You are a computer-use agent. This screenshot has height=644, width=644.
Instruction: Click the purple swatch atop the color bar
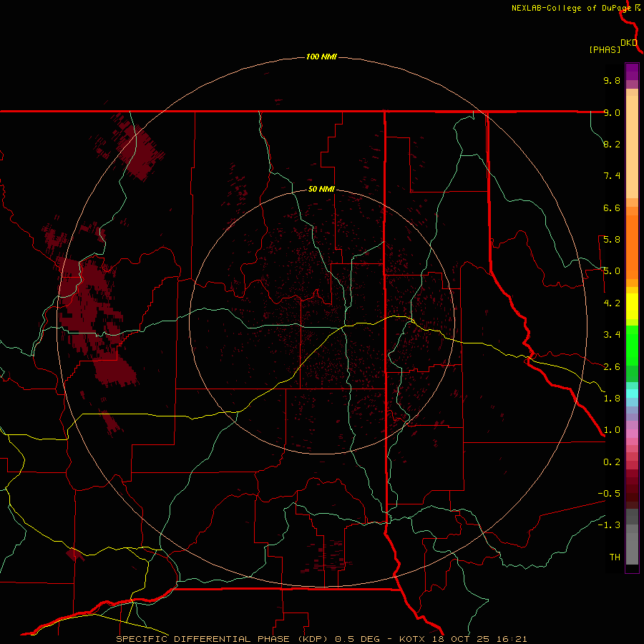tap(632, 72)
